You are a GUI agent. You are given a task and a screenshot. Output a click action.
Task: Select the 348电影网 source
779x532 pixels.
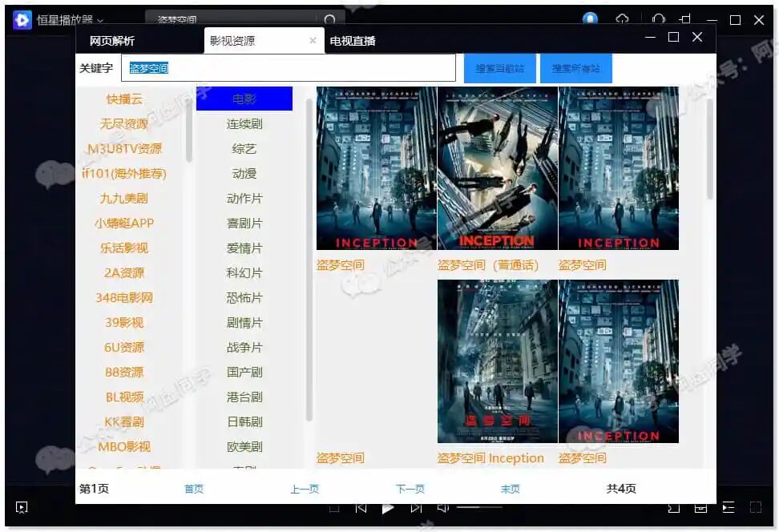[x=124, y=297]
